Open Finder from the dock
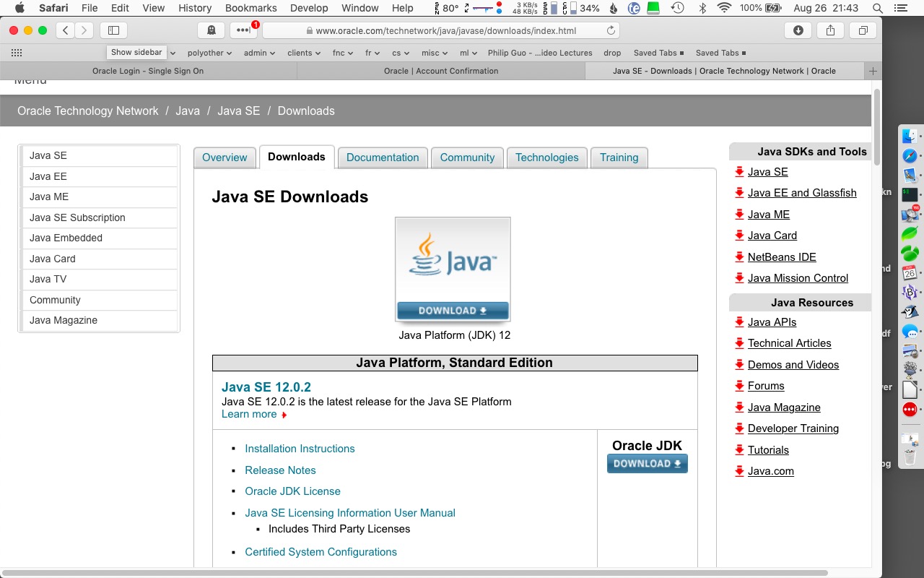The image size is (924, 578). 910,135
